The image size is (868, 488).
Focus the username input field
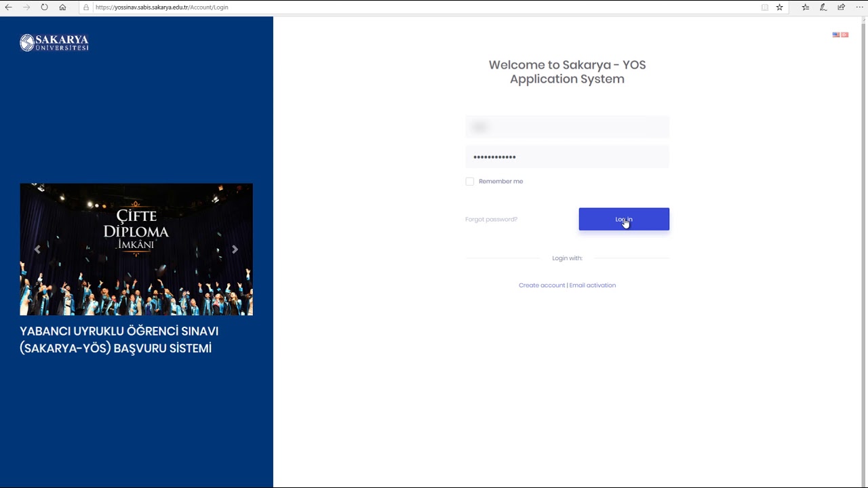click(x=567, y=127)
